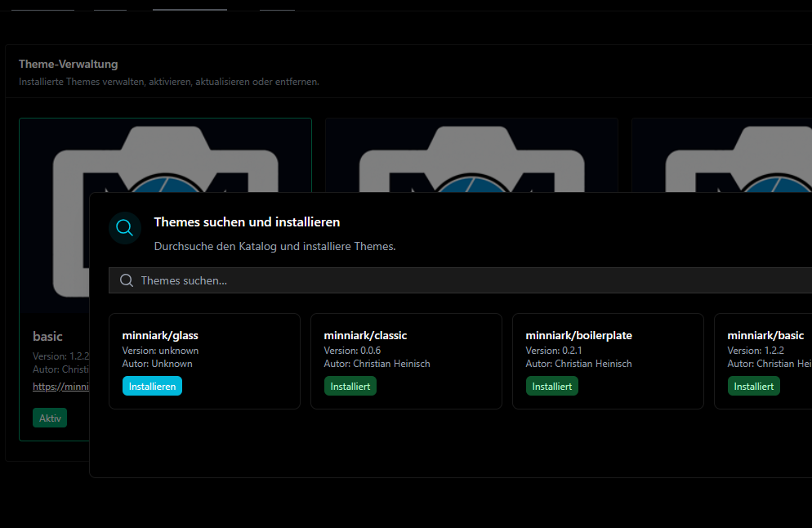Select the underlined active tab in the top bar
Screen dimensions: 812x528
(189, 4)
